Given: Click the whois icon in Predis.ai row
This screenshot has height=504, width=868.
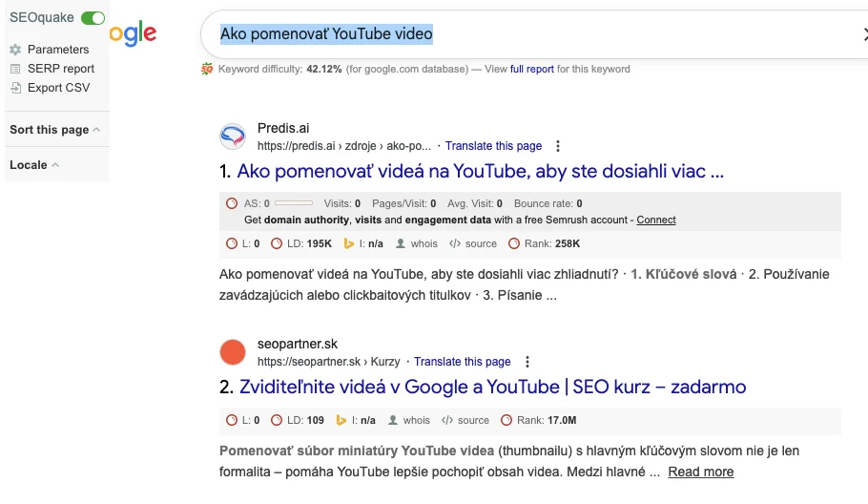Looking at the screenshot, I should click(x=402, y=243).
